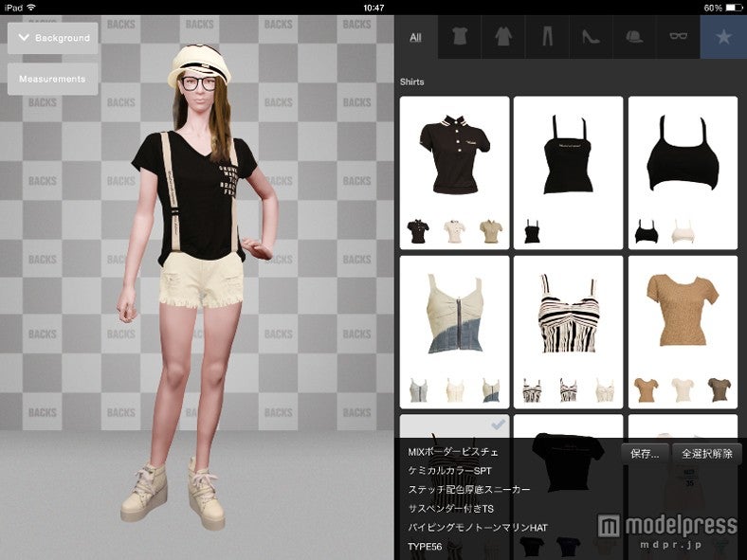This screenshot has width=747, height=560.
Task: Click 全選択解除 to deselect all items
Action: (x=706, y=453)
